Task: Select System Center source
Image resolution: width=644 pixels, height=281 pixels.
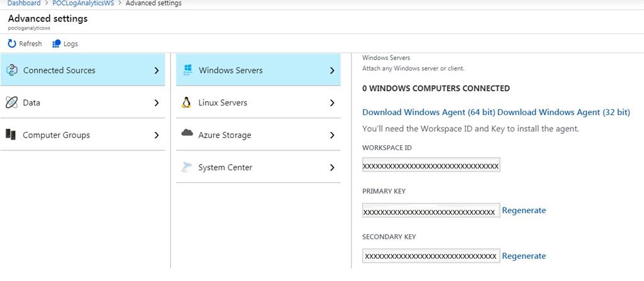Action: coord(258,167)
